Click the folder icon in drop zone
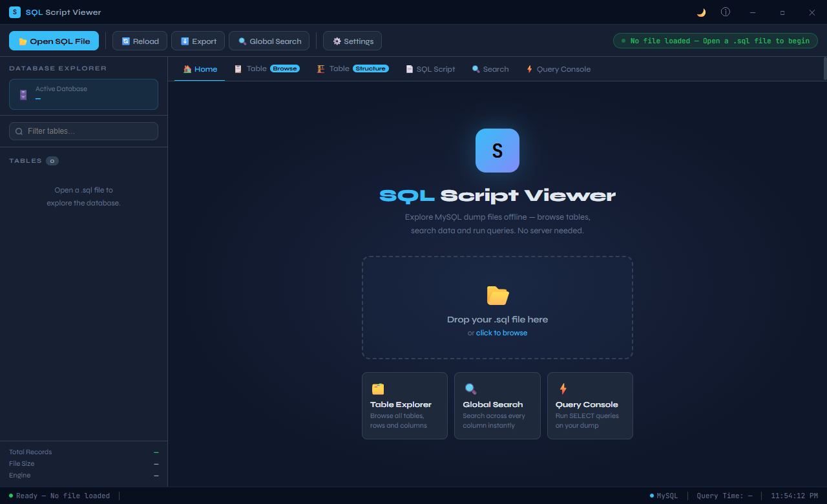The width and height of the screenshot is (827, 504). pyautogui.click(x=497, y=295)
